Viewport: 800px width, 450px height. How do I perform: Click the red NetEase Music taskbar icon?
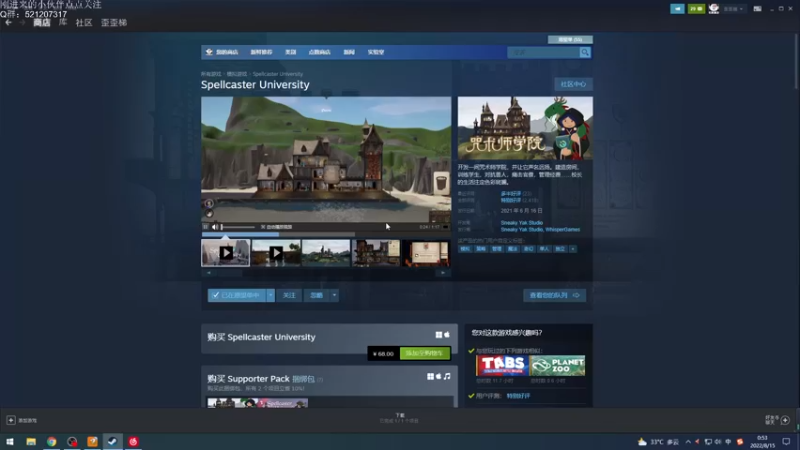click(133, 441)
